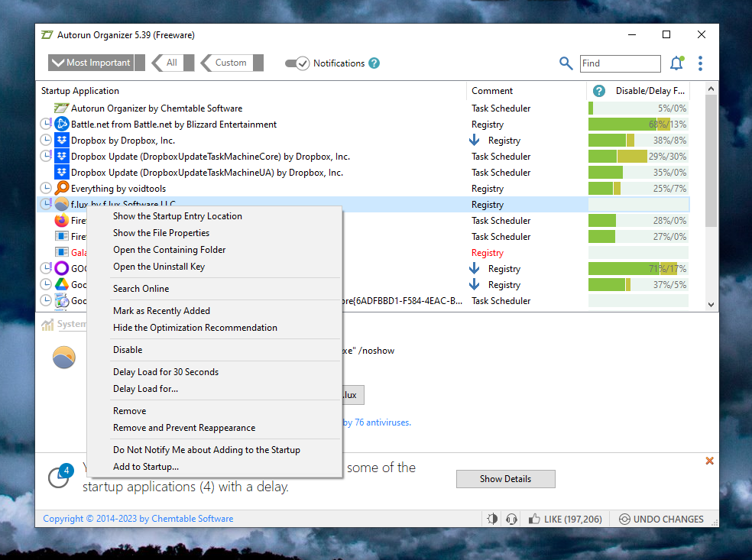The image size is (752, 560).
Task: Click the search magnifier icon
Action: click(x=566, y=63)
